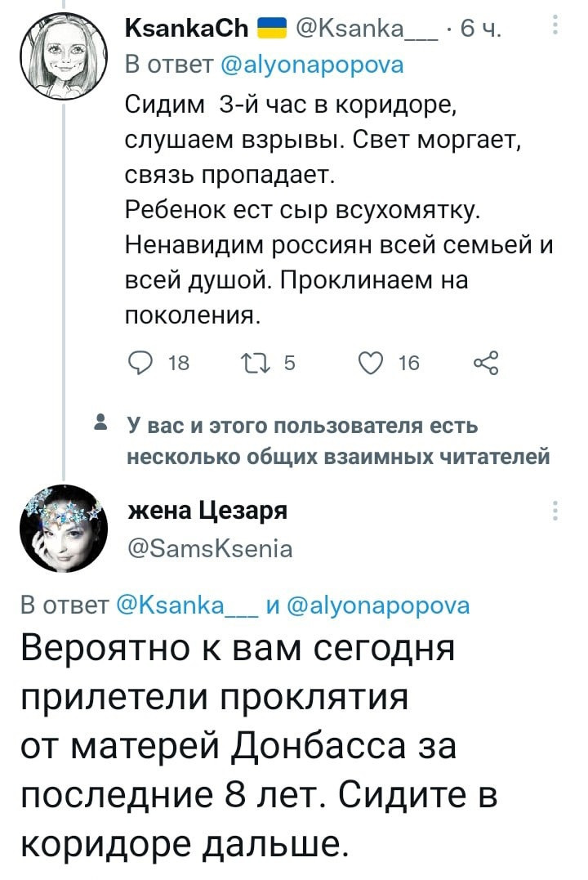Image resolution: width=588 pixels, height=880 pixels.
Task: Open the three-dot menu beside жена Цезаря
Action: 556,510
